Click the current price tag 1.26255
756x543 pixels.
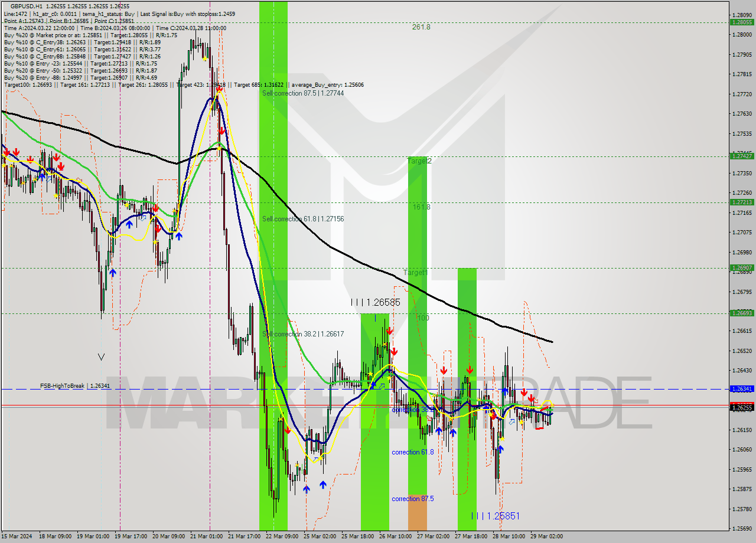[x=741, y=407]
